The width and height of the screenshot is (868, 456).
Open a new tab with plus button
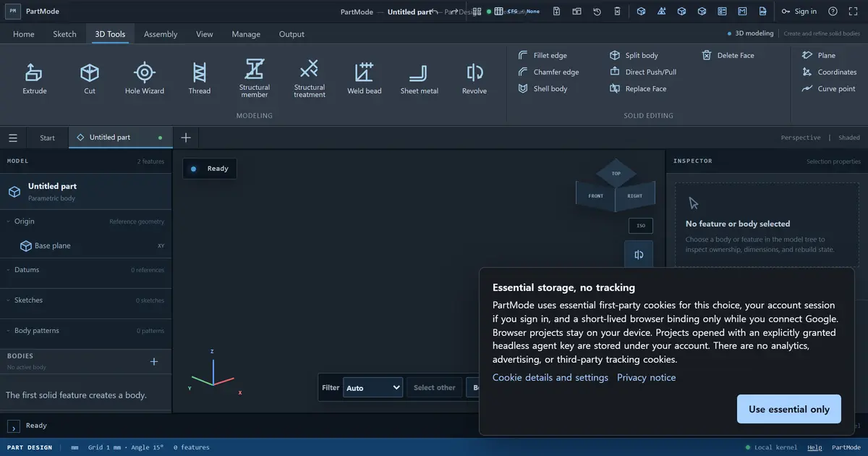[x=186, y=138]
